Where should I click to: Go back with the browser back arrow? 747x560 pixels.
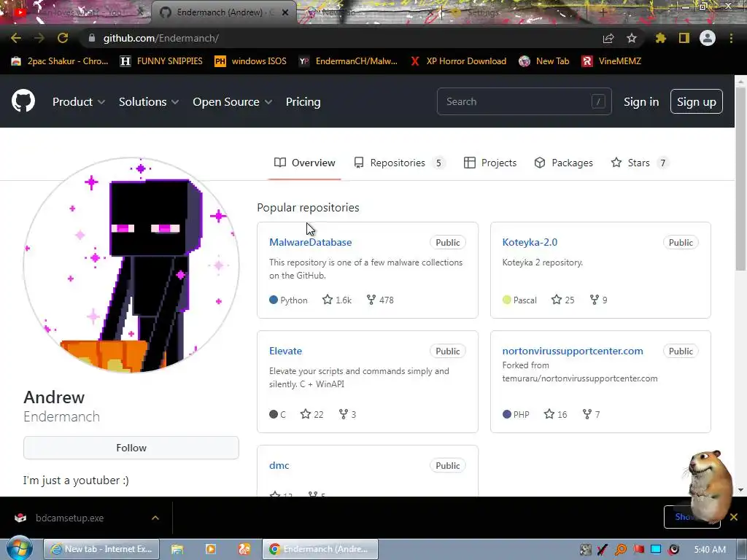[16, 38]
